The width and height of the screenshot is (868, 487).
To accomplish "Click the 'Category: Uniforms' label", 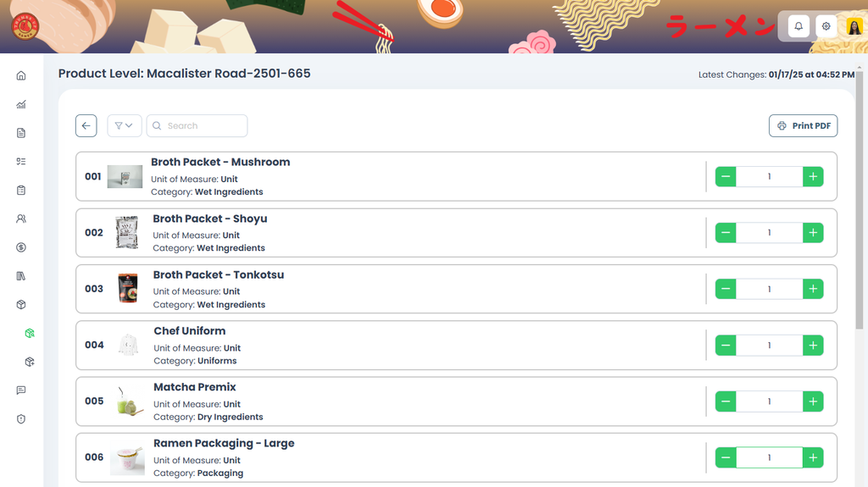I will (x=196, y=361).
